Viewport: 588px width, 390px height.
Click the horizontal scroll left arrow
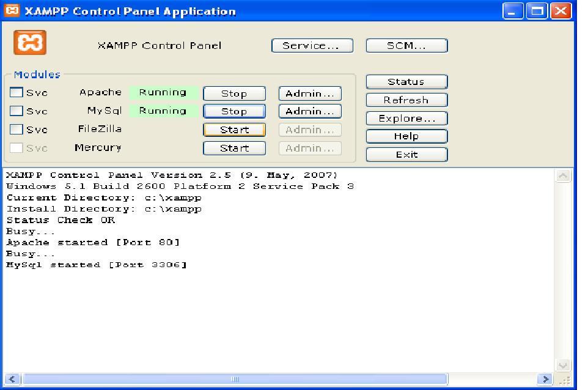click(12, 379)
